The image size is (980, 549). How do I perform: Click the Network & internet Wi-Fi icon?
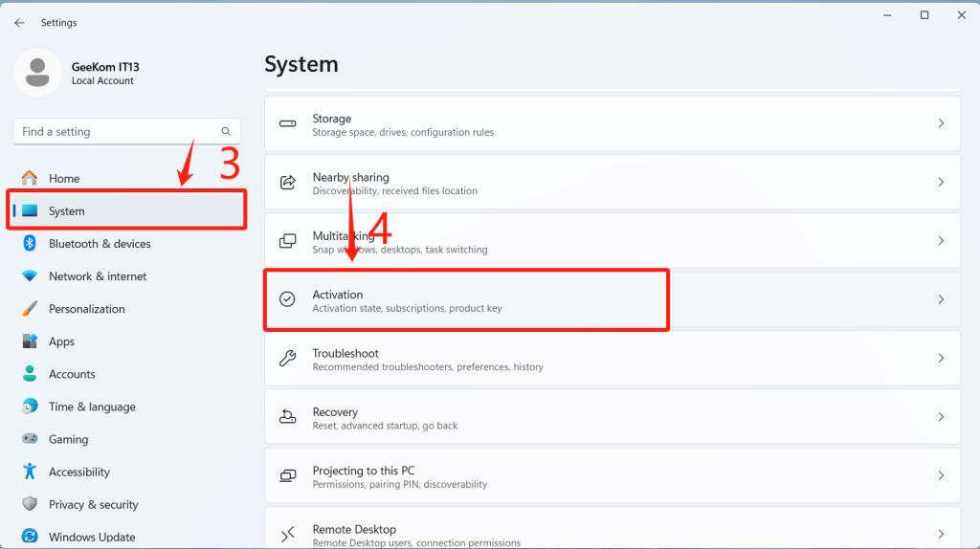click(30, 276)
